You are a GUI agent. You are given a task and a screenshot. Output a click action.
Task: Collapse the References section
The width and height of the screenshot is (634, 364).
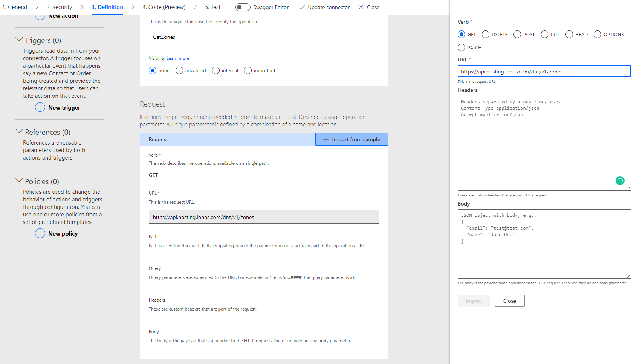coord(20,131)
